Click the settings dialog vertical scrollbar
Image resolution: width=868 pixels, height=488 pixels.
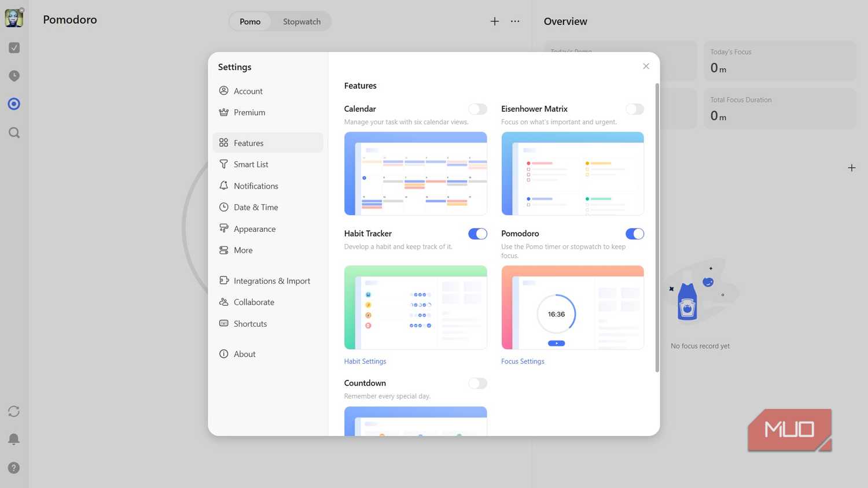pyautogui.click(x=657, y=228)
